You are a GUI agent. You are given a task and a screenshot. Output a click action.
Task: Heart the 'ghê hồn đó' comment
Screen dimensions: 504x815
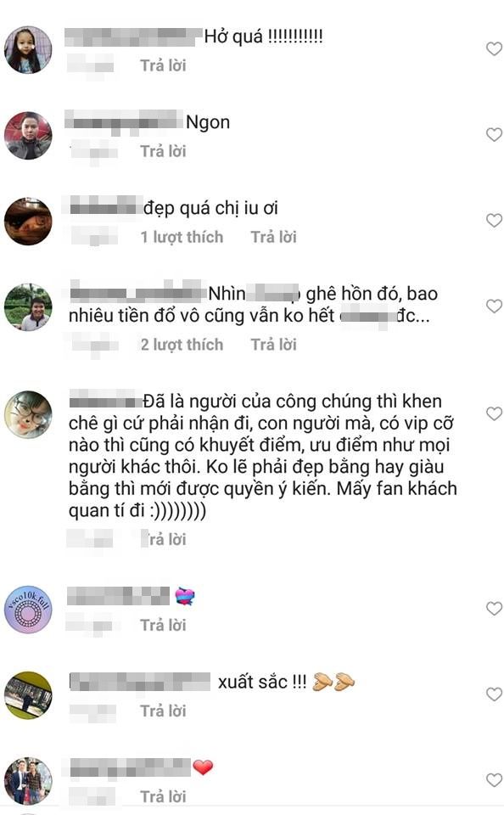tap(494, 306)
